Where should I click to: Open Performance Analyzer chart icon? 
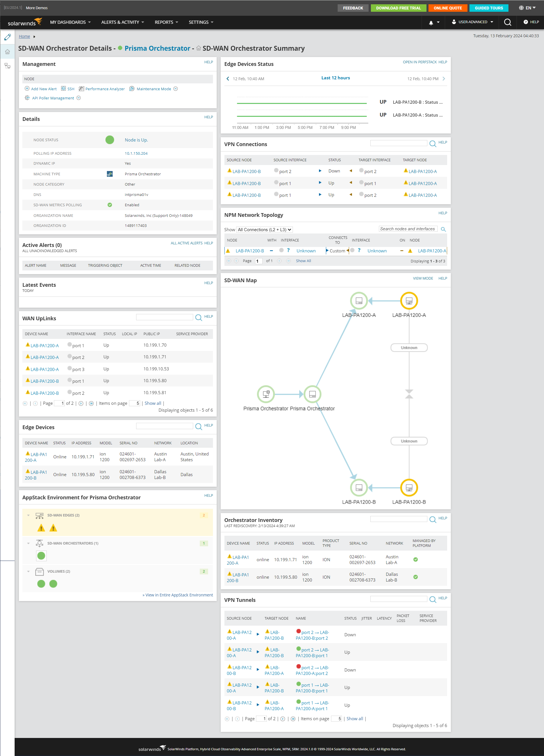point(81,89)
